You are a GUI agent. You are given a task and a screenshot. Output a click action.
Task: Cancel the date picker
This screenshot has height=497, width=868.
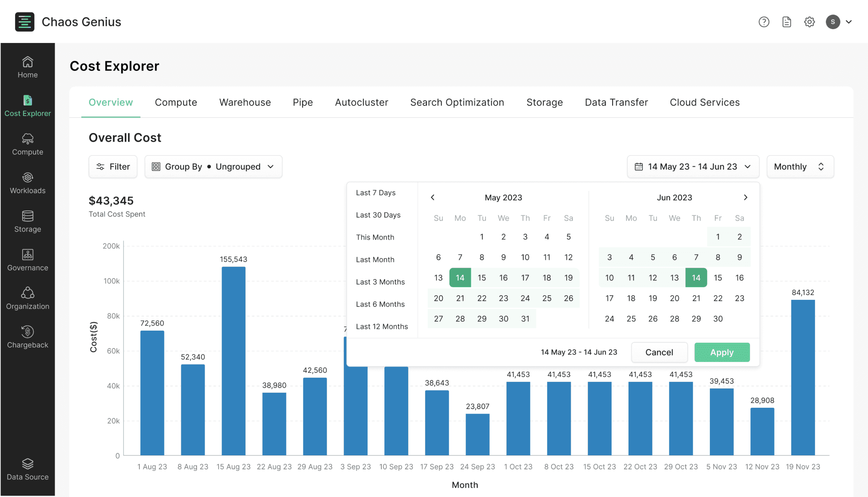659,352
